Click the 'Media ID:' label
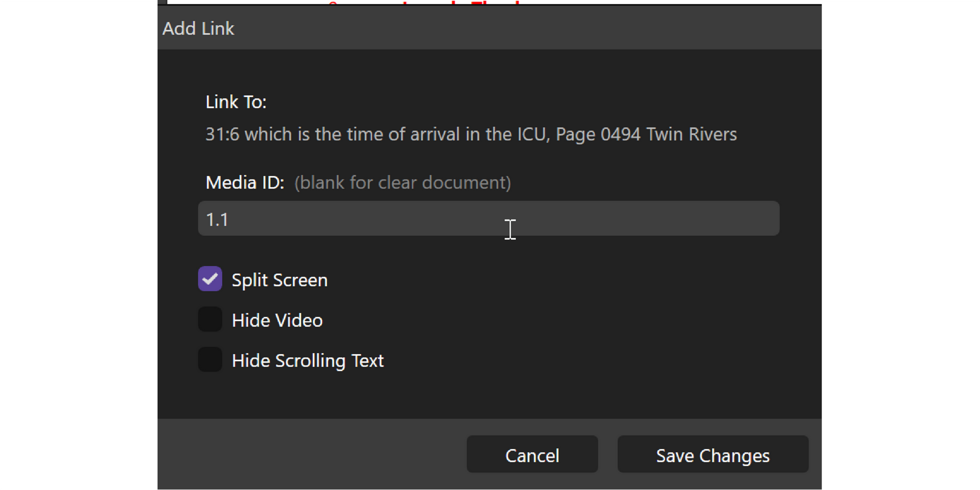 click(x=245, y=183)
